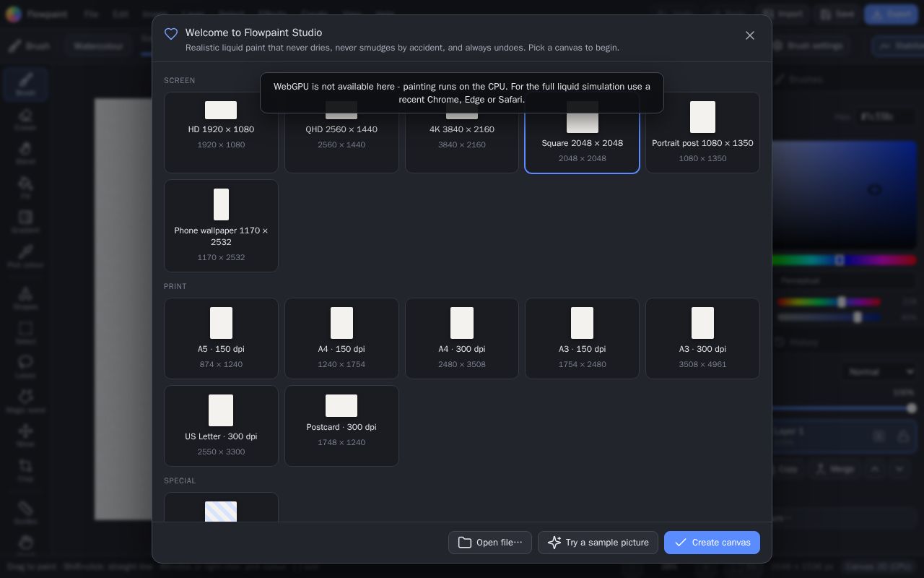This screenshot has width=924, height=578.
Task: Select the Eraser tool in the left toolbar
Action: (x=25, y=119)
